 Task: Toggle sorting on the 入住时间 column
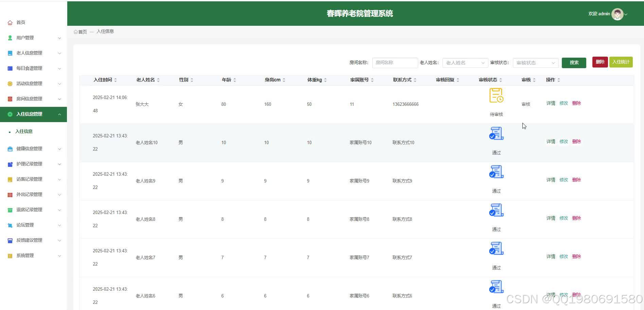(115, 80)
